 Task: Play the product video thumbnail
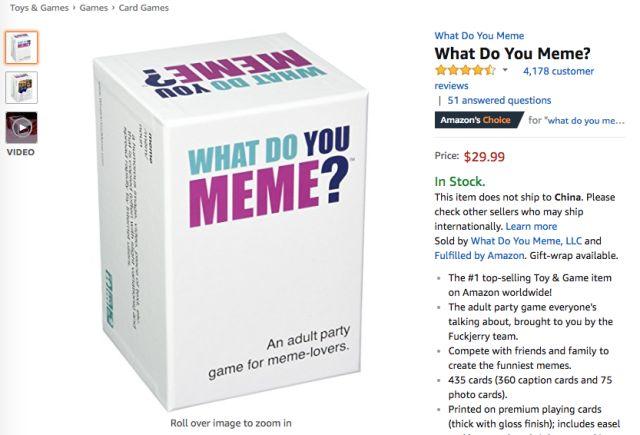(x=22, y=128)
